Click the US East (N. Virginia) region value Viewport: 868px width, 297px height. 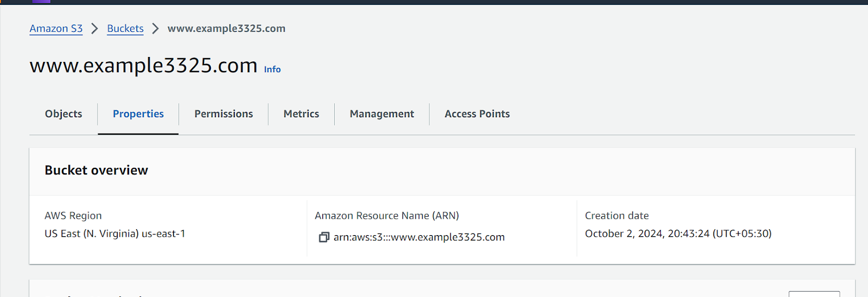point(115,233)
